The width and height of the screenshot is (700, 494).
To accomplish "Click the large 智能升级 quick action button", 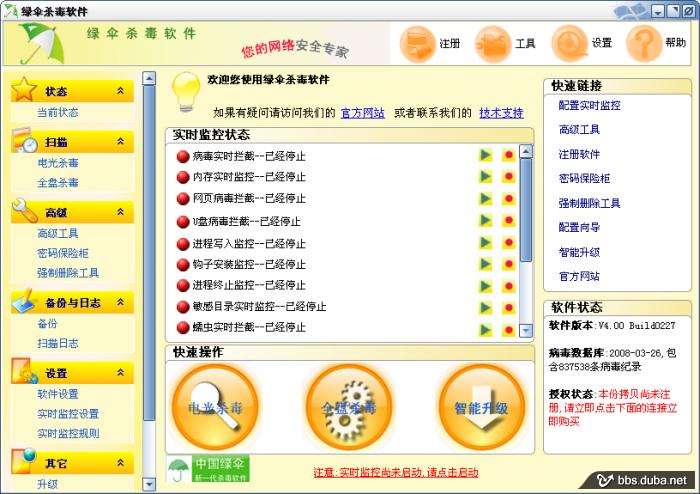I will (x=482, y=407).
